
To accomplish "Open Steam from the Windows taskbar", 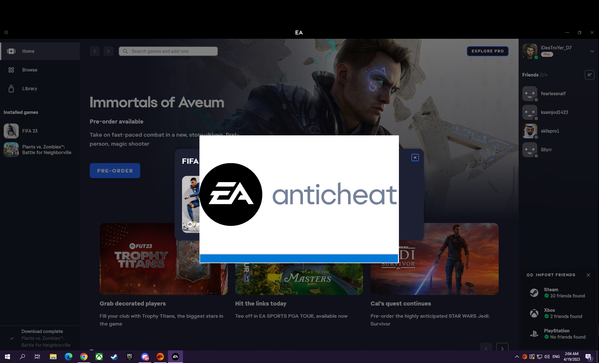I will pyautogui.click(x=114, y=357).
